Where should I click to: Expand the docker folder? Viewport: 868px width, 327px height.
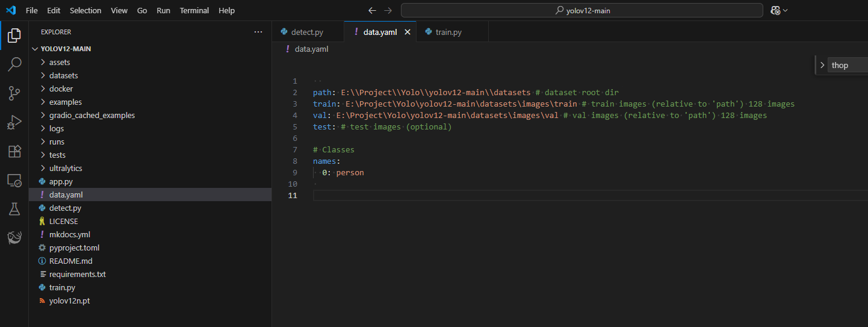pyautogui.click(x=43, y=89)
